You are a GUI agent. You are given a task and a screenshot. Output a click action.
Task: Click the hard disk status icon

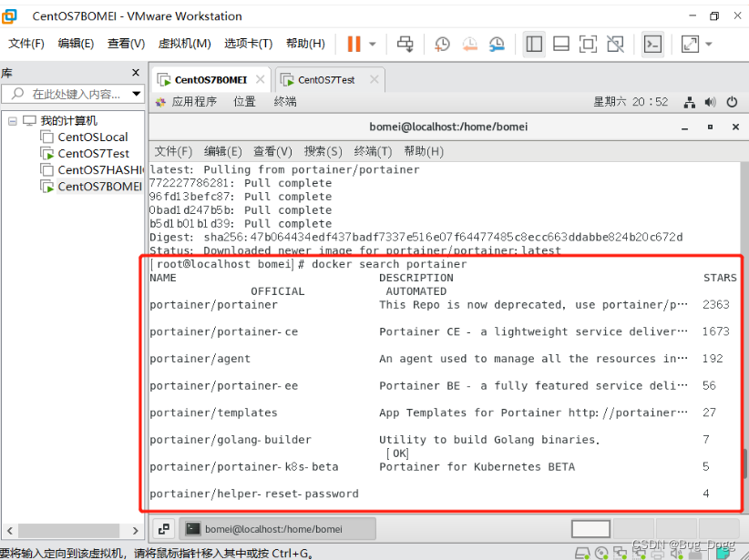[582, 554]
